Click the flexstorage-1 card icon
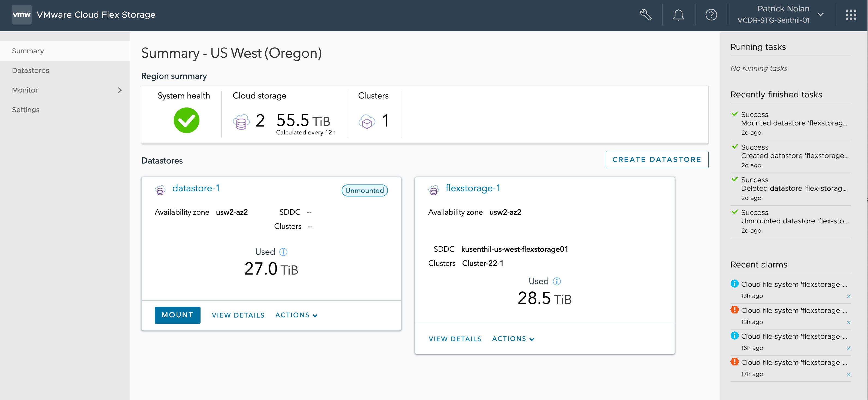Image resolution: width=868 pixels, height=400 pixels. point(434,190)
